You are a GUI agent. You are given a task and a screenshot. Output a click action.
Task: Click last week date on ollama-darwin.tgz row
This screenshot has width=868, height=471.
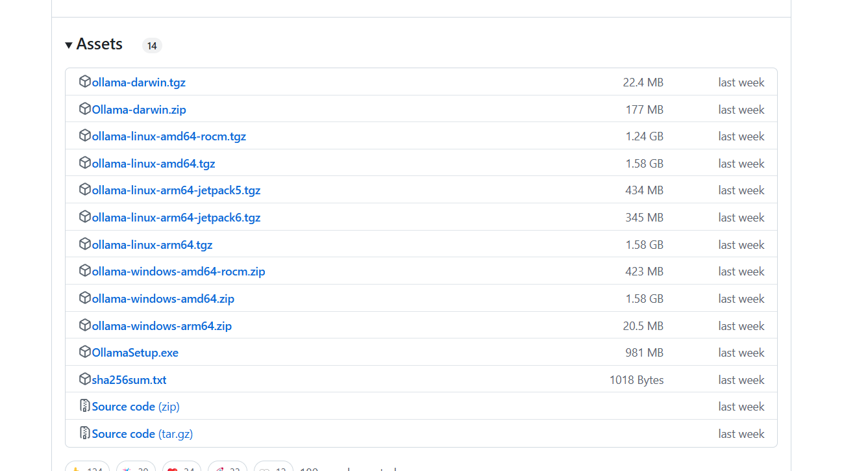tap(741, 83)
